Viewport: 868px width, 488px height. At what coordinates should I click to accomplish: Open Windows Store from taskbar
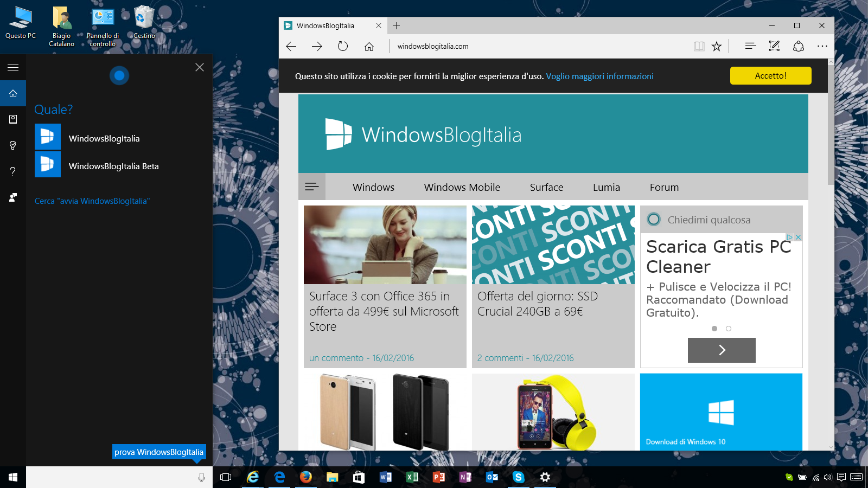359,477
